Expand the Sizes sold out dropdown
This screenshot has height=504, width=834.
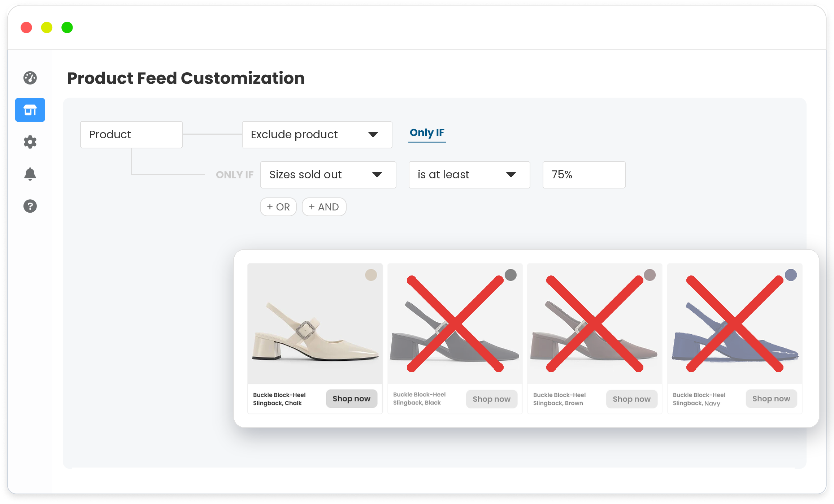(x=328, y=175)
